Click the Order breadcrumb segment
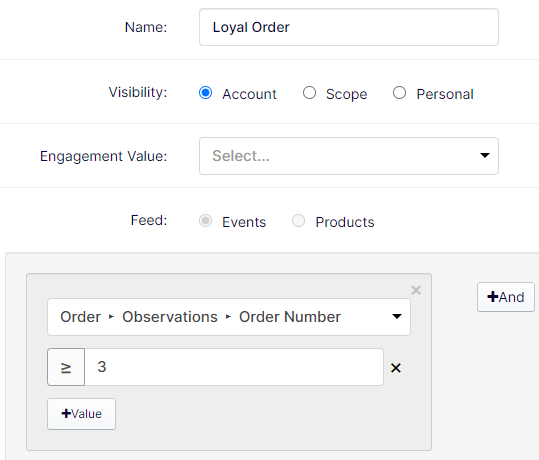This screenshot has width=539, height=460. tap(80, 317)
